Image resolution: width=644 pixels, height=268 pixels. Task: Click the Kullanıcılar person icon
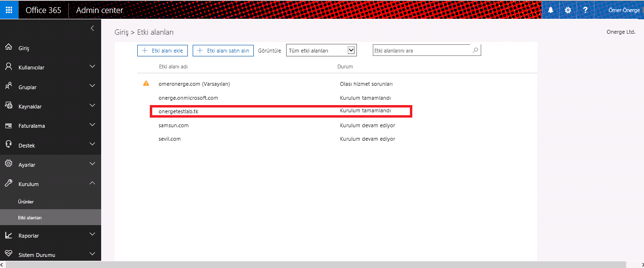[8, 67]
